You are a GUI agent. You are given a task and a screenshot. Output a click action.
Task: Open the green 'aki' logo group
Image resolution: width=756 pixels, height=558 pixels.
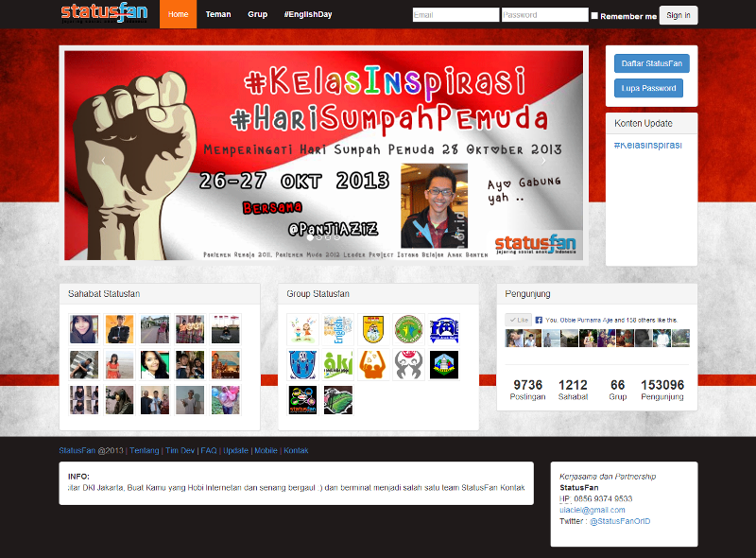click(338, 364)
